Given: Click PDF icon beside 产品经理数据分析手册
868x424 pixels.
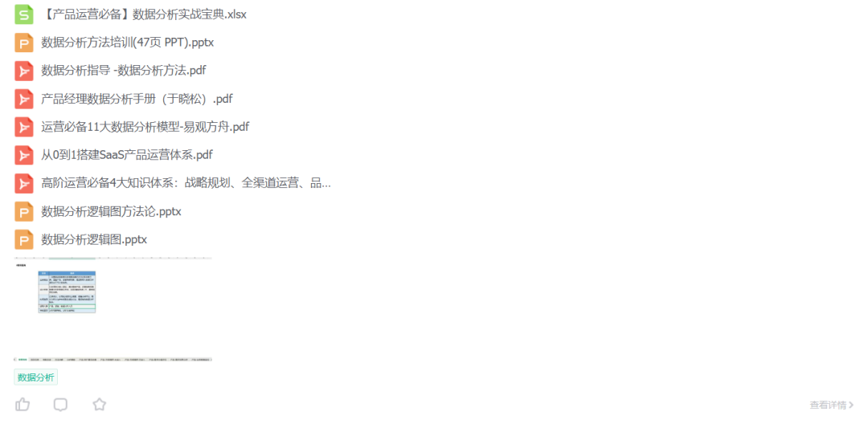Looking at the screenshot, I should (24, 99).
